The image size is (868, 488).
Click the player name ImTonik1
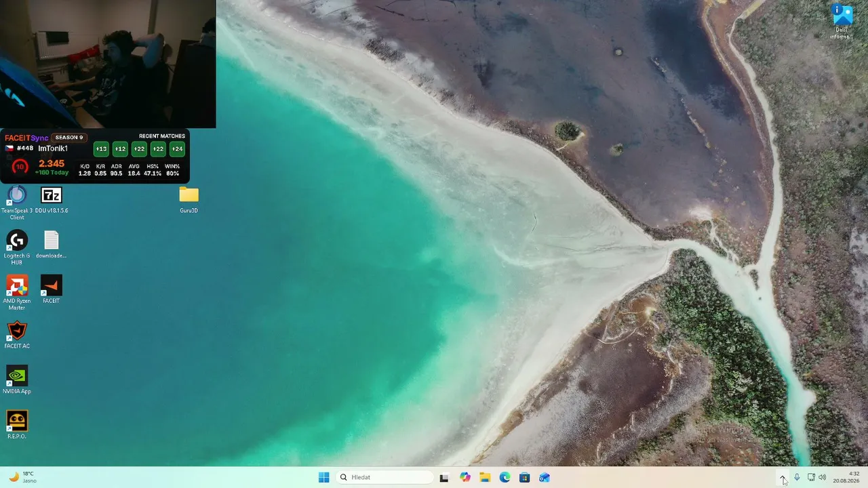tap(53, 148)
